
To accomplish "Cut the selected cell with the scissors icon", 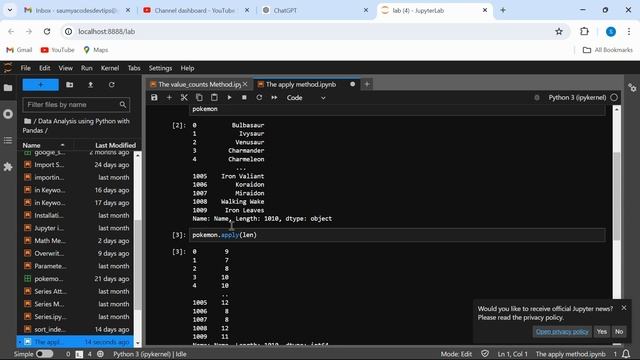I will 184,98.
